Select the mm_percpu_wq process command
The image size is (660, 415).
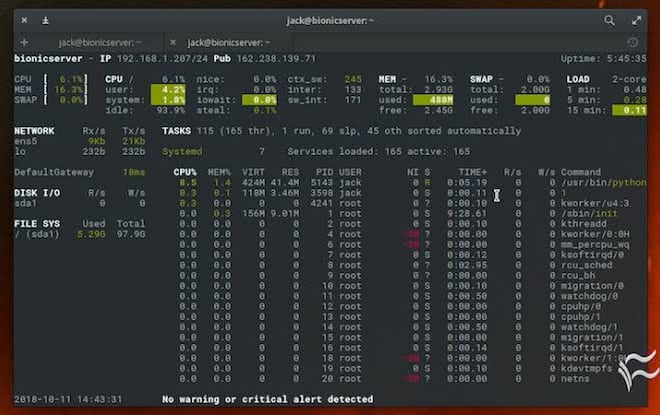coord(595,245)
